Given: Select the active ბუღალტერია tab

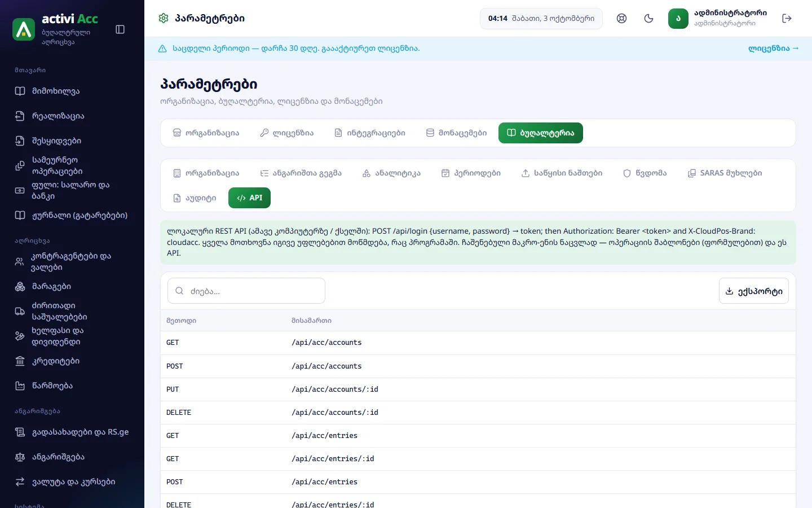Looking at the screenshot, I should point(541,133).
